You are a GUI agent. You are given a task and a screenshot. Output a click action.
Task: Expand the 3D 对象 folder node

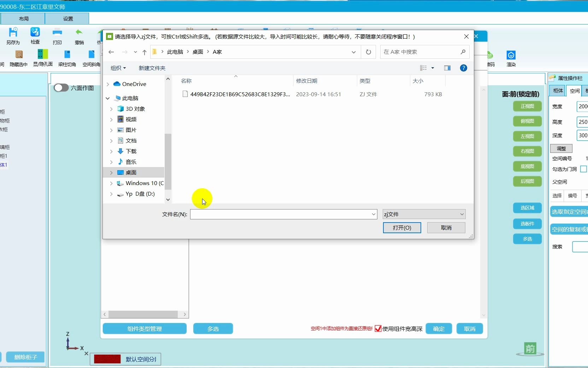111,109
